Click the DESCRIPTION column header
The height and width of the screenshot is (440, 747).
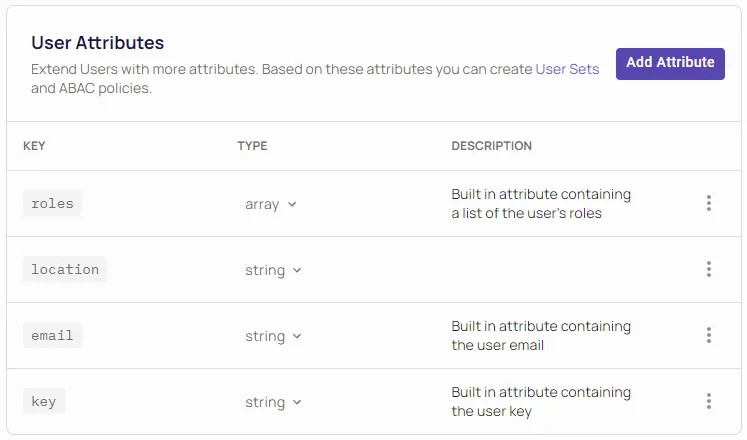pyautogui.click(x=491, y=146)
